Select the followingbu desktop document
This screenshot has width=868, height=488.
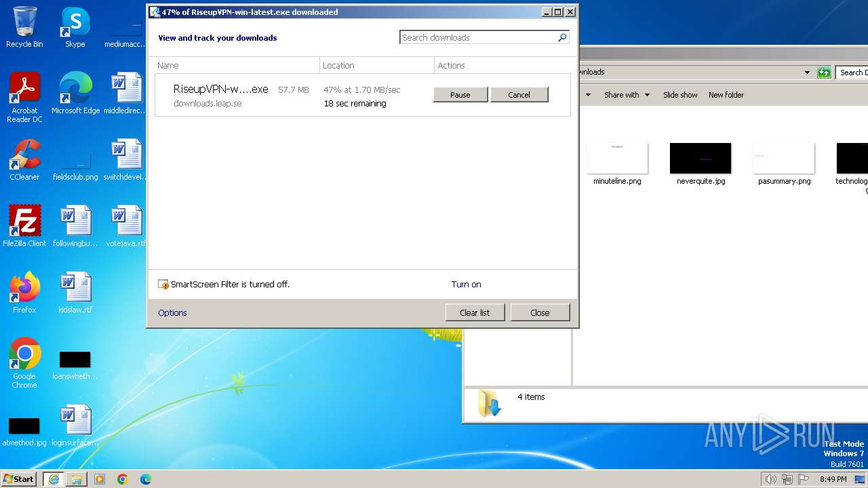75,226
